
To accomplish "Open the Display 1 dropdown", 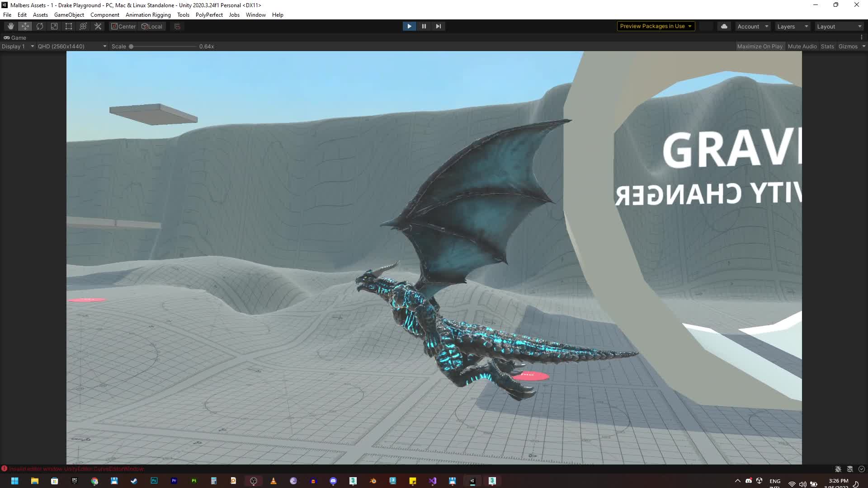I will pyautogui.click(x=18, y=46).
